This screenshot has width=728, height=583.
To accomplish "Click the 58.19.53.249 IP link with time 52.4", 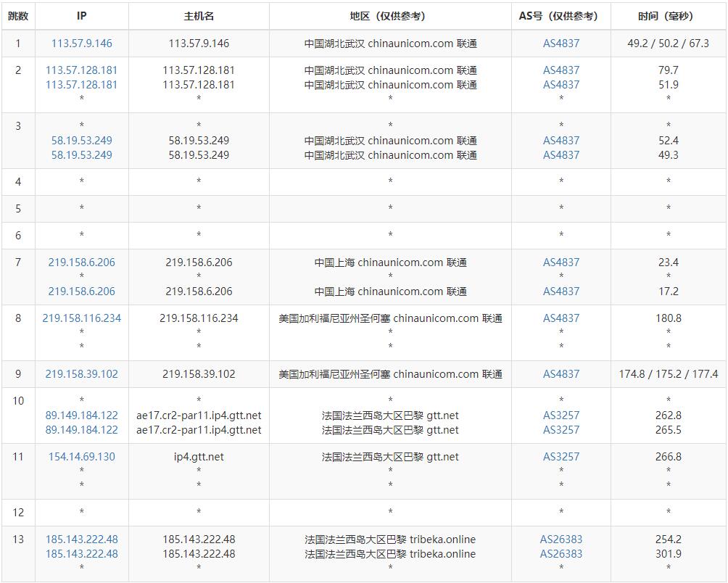I will coord(82,141).
